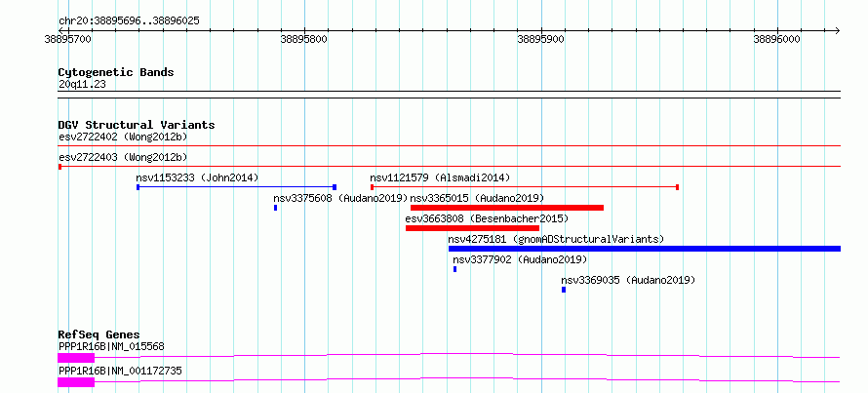
Task: Click small blue nsv3369035 marker
Action: pyautogui.click(x=564, y=290)
